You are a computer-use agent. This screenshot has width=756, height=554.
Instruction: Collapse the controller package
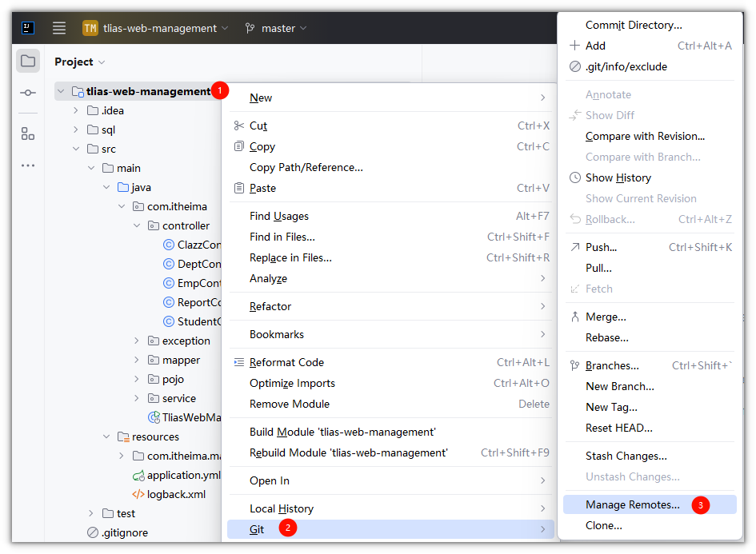point(137,225)
